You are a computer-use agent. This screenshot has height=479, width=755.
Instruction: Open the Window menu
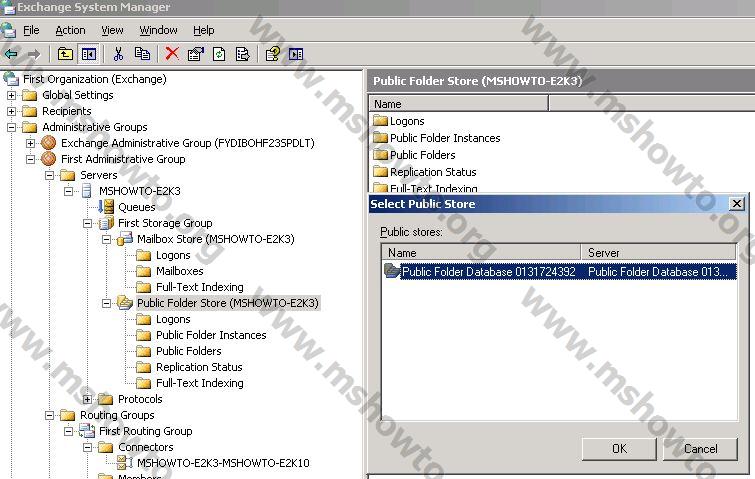pyautogui.click(x=158, y=30)
